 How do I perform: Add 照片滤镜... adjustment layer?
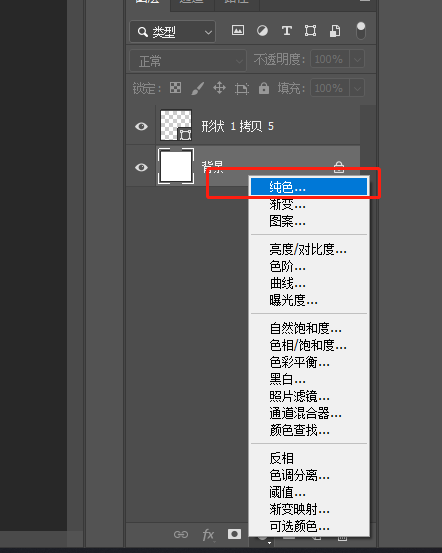click(309, 396)
